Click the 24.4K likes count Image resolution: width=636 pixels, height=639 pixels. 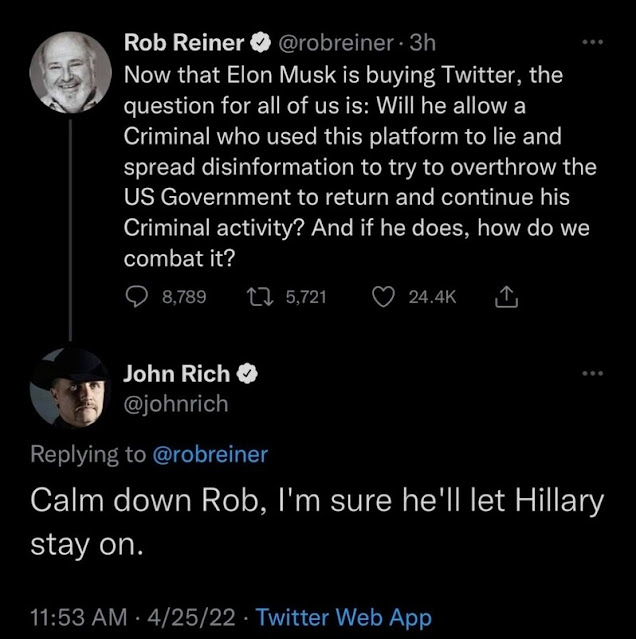[x=433, y=297]
